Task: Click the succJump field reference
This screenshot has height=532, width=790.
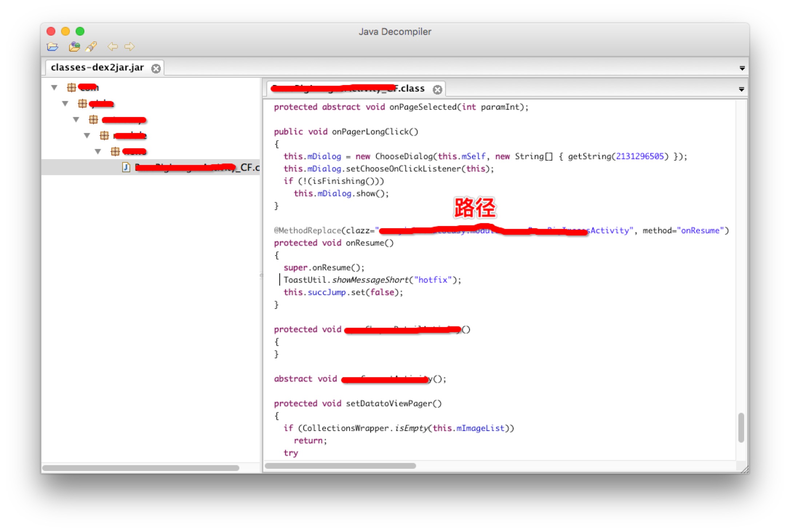Action: pyautogui.click(x=327, y=293)
